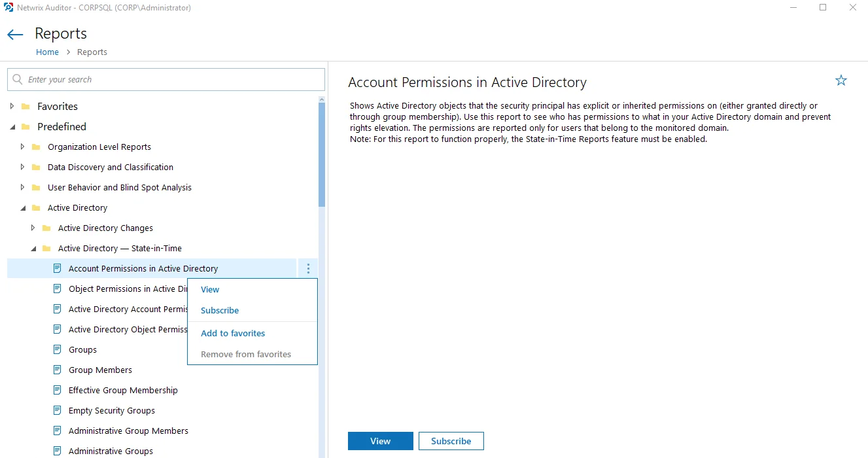Collapse Active Directory — State-in-Time folder
The width and height of the screenshot is (868, 458).
tap(33, 249)
